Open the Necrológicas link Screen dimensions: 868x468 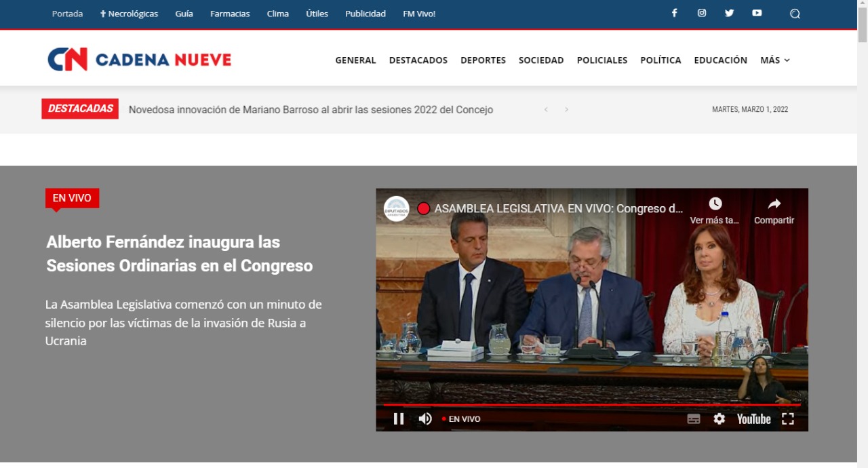tap(129, 14)
